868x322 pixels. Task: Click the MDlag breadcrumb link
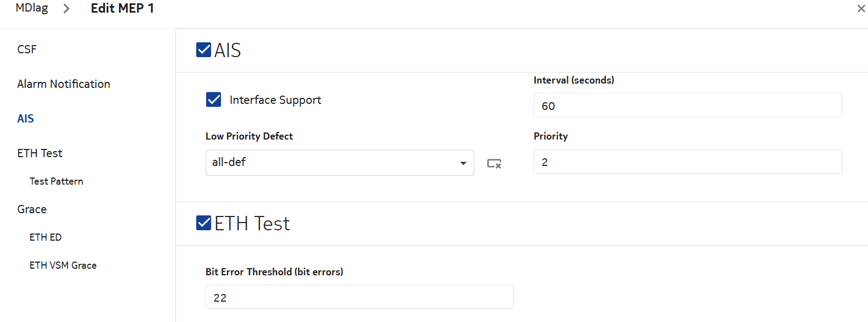point(32,8)
